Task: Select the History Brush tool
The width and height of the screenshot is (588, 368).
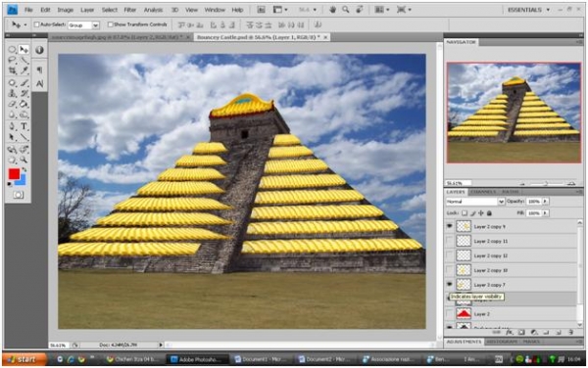Action: point(24,93)
